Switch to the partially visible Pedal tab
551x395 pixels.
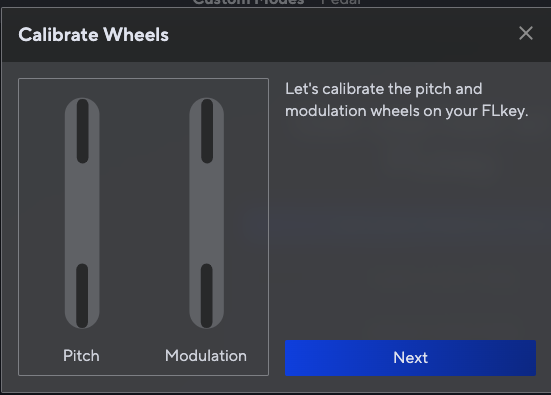click(x=341, y=2)
